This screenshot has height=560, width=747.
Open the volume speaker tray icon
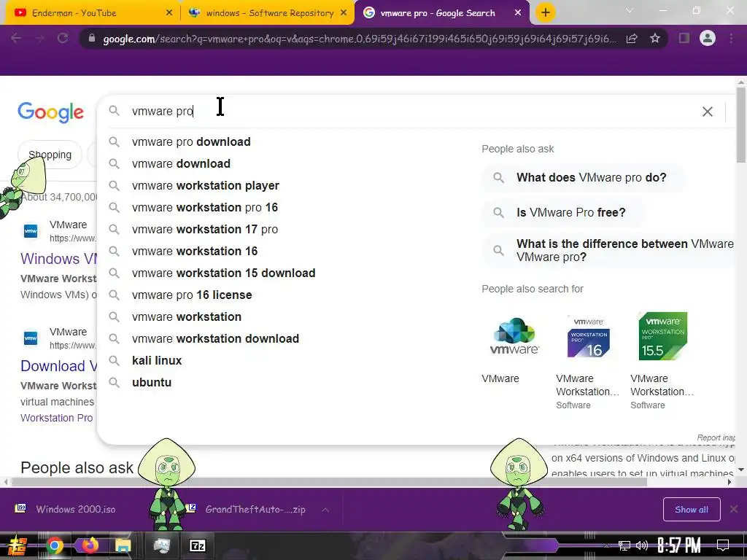[642, 545]
